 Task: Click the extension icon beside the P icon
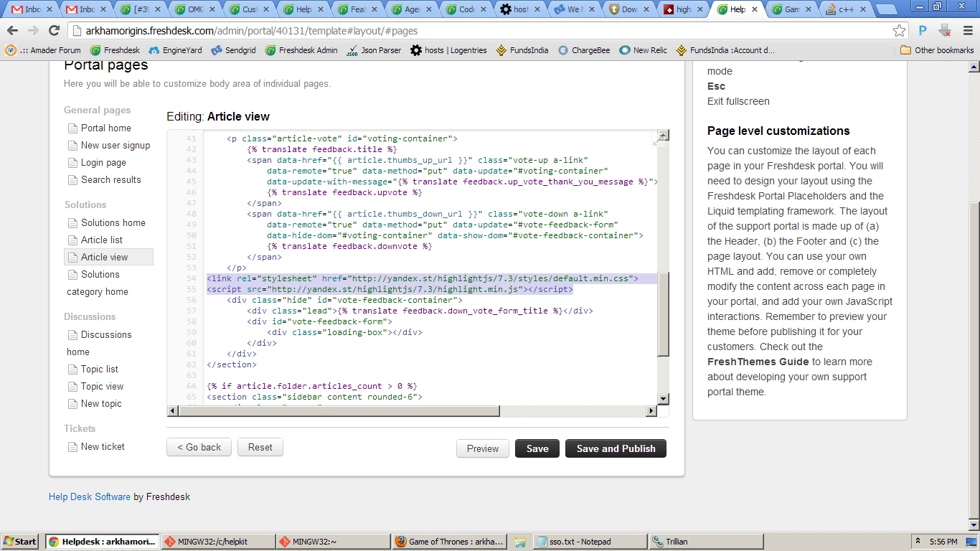click(945, 31)
